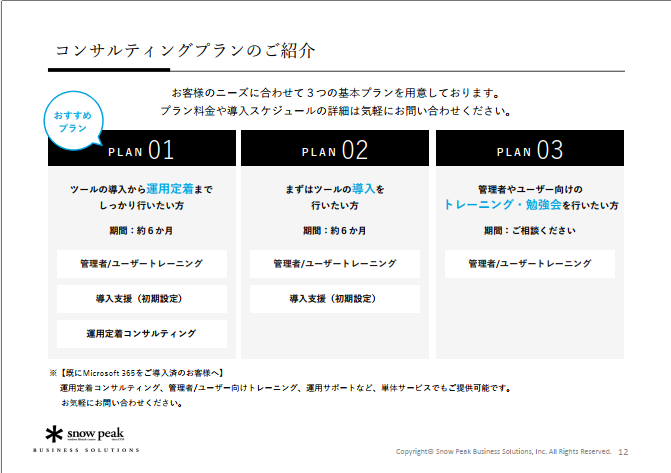This screenshot has width=671, height=473.
Task: Click 期間：約６か月 under PLAN 02
Action: (x=335, y=231)
